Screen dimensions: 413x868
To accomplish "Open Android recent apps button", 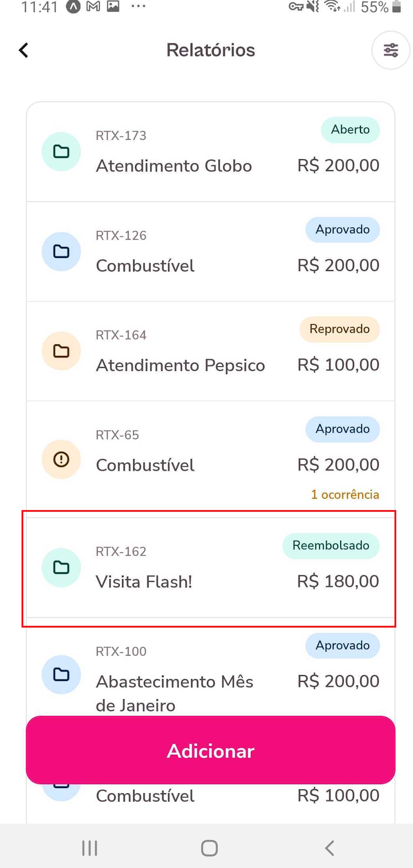I will click(x=90, y=848).
